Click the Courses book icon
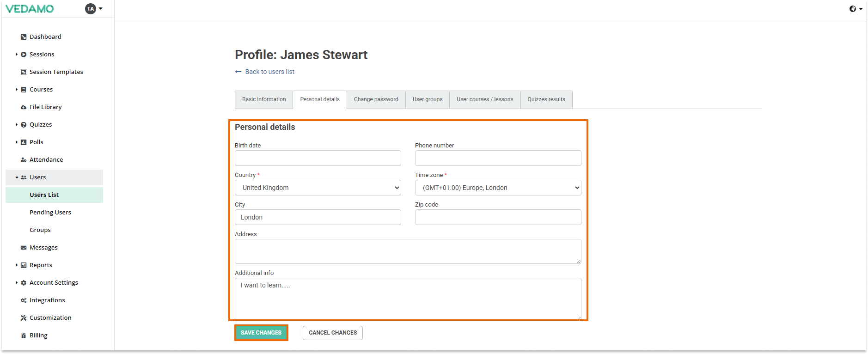Image resolution: width=868 pixels, height=354 pixels. (x=24, y=90)
